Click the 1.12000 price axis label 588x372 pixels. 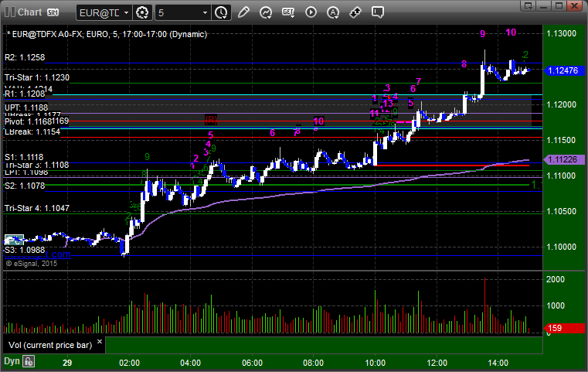(x=562, y=104)
